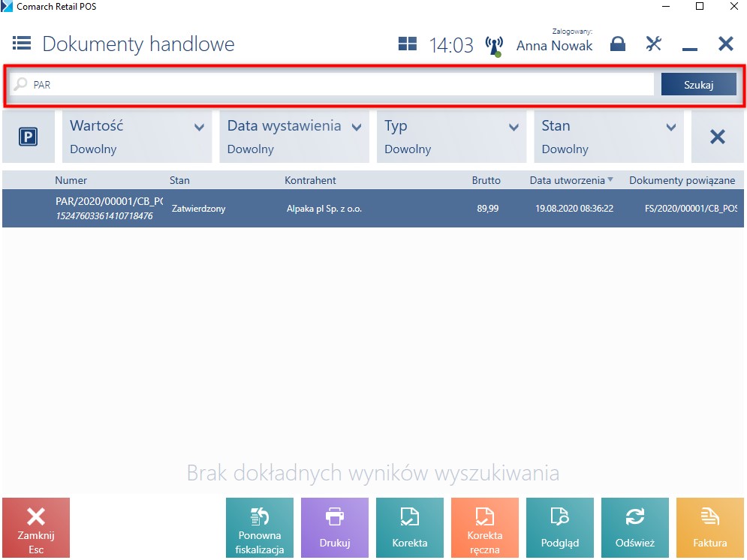The image size is (747, 560).
Task: Click the Korekta button
Action: (x=410, y=528)
